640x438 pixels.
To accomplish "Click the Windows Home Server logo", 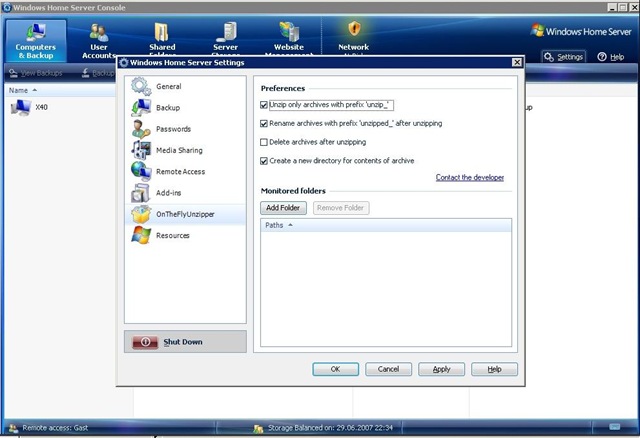I will (581, 31).
